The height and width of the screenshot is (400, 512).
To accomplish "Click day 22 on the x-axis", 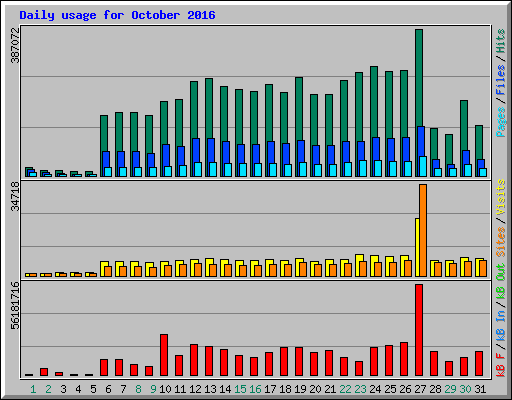I will pyautogui.click(x=345, y=389).
